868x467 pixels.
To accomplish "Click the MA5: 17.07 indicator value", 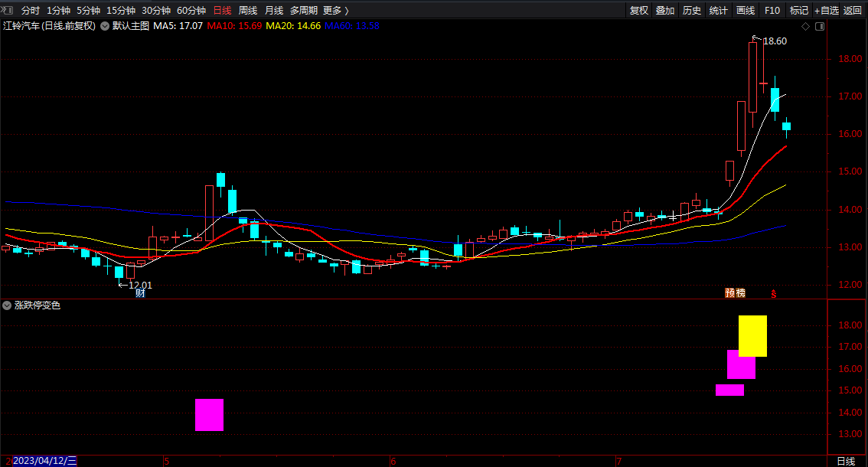I will 178,26.
